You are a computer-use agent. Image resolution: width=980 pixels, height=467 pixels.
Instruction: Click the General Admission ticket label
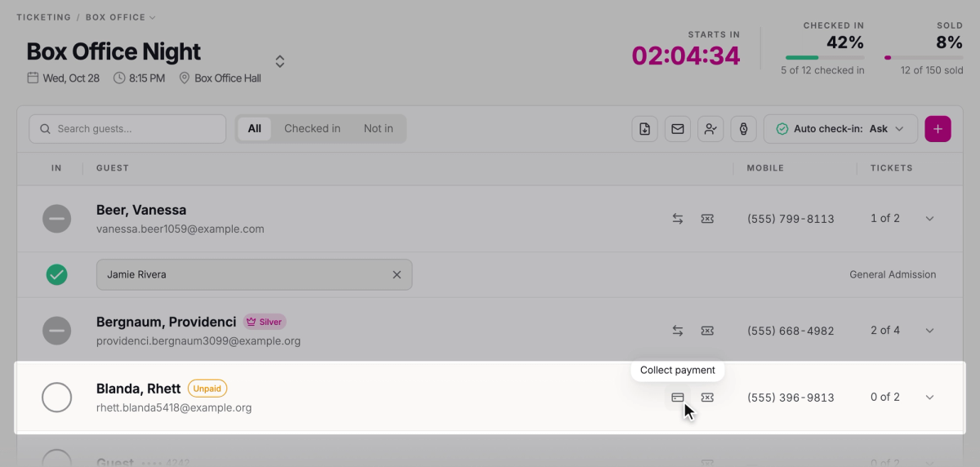click(x=893, y=275)
